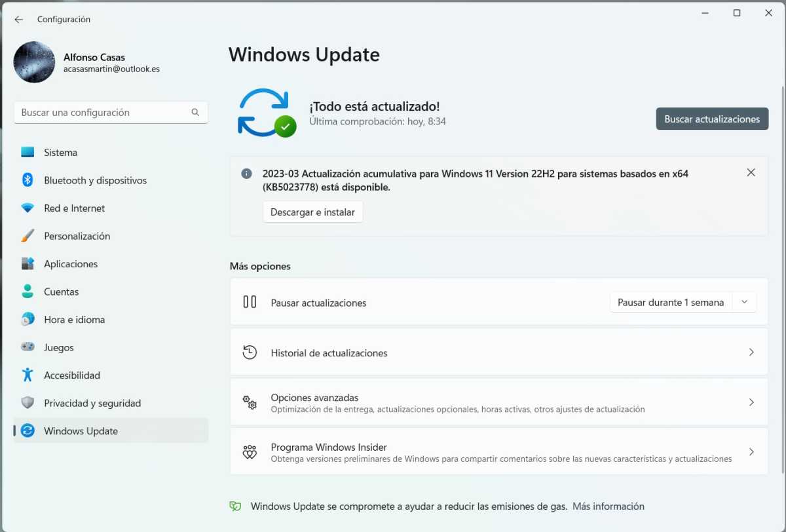Maximize the Configuración window
The width and height of the screenshot is (786, 532).
tap(737, 13)
